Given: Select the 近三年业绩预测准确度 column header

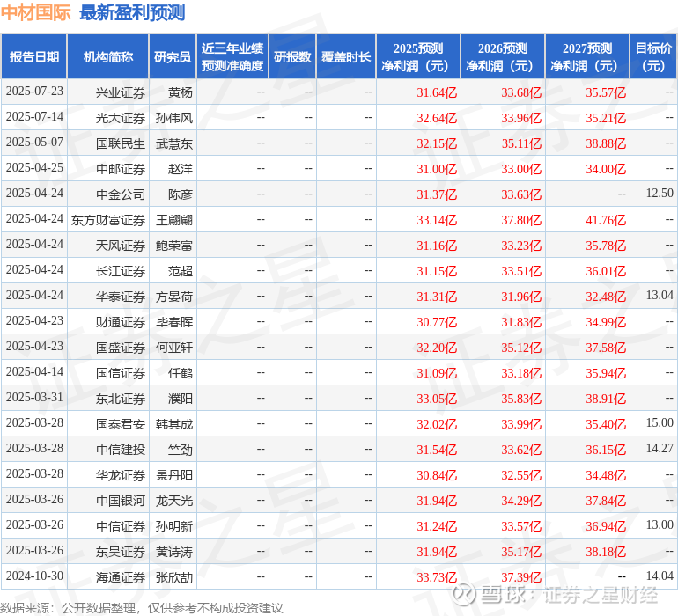Looking at the screenshot, I should (x=232, y=56).
